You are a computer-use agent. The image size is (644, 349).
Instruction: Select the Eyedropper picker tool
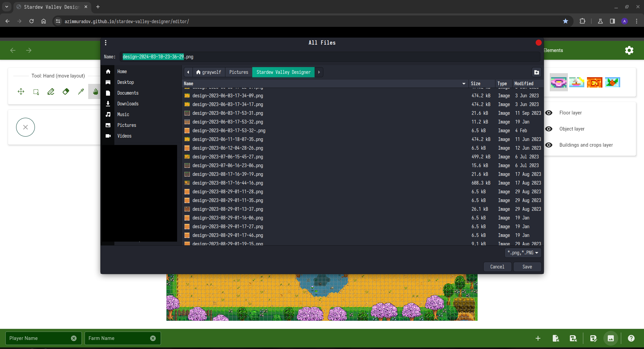tap(81, 92)
